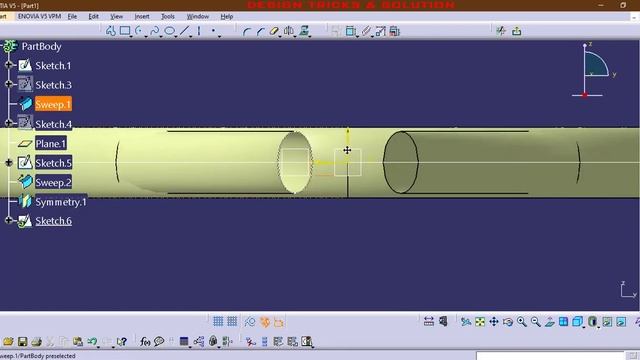
Task: Select Plane.1 in the tree
Action: click(51, 144)
